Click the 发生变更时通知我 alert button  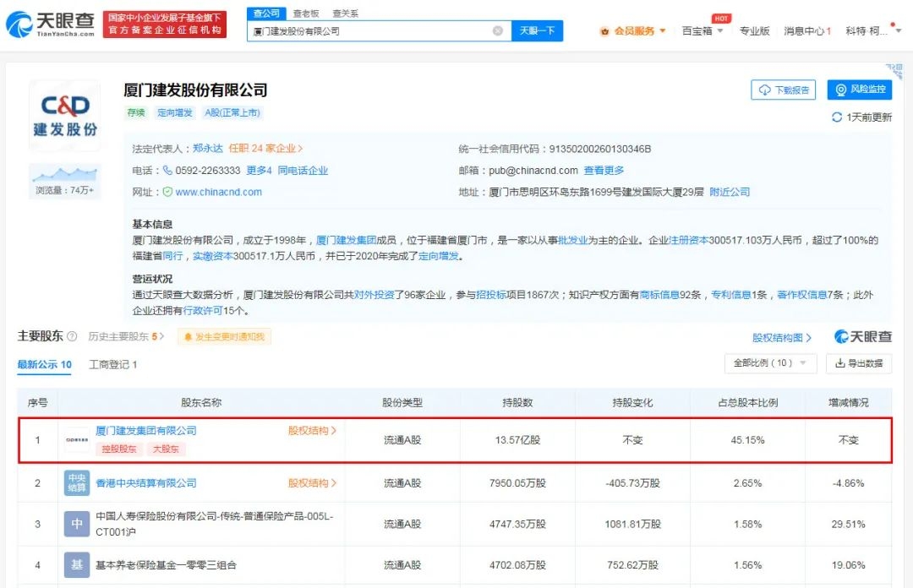click(x=224, y=336)
